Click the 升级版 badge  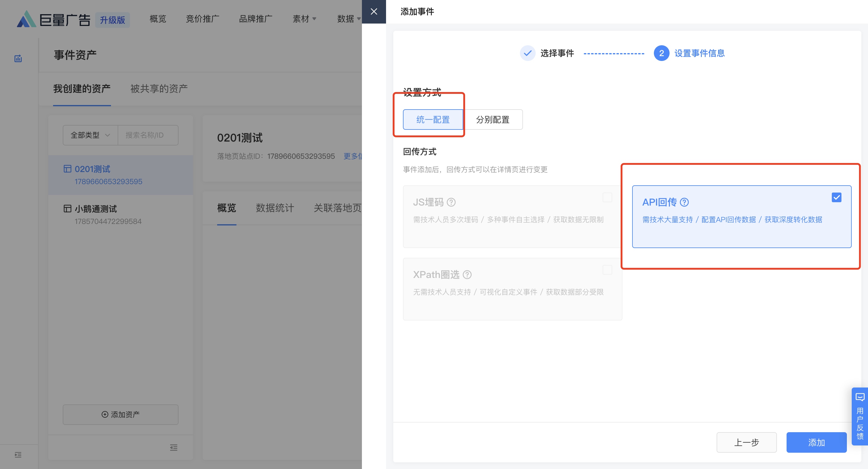coord(112,20)
